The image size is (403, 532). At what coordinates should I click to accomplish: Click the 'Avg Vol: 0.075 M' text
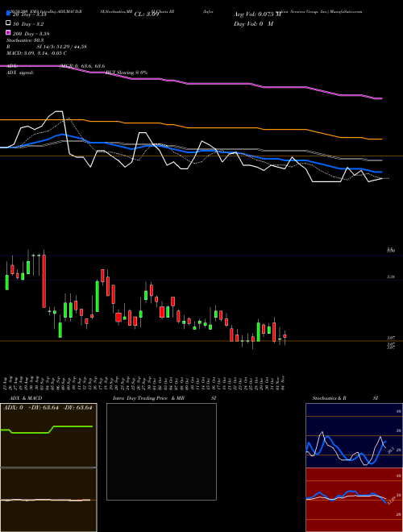pyautogui.click(x=259, y=15)
